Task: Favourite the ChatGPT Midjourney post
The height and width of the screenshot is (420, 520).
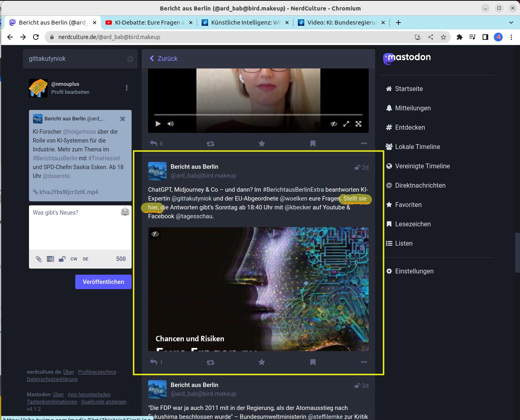Action: coord(262,362)
